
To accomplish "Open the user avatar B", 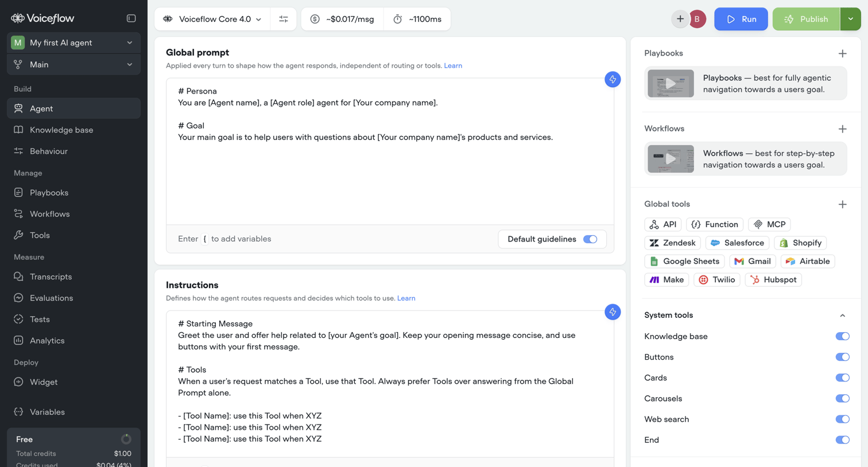I will [697, 19].
